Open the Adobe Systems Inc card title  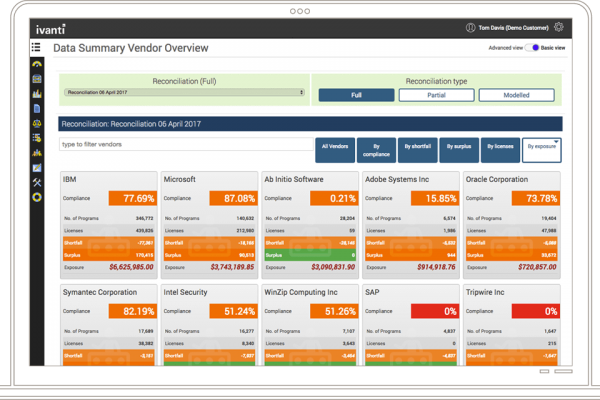397,179
